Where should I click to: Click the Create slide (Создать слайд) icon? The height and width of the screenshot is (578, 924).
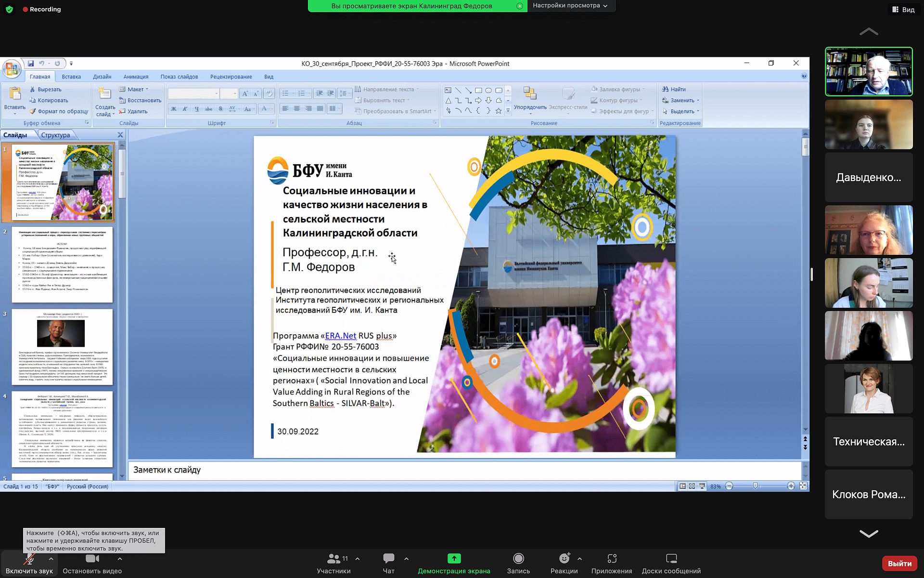pyautogui.click(x=104, y=94)
